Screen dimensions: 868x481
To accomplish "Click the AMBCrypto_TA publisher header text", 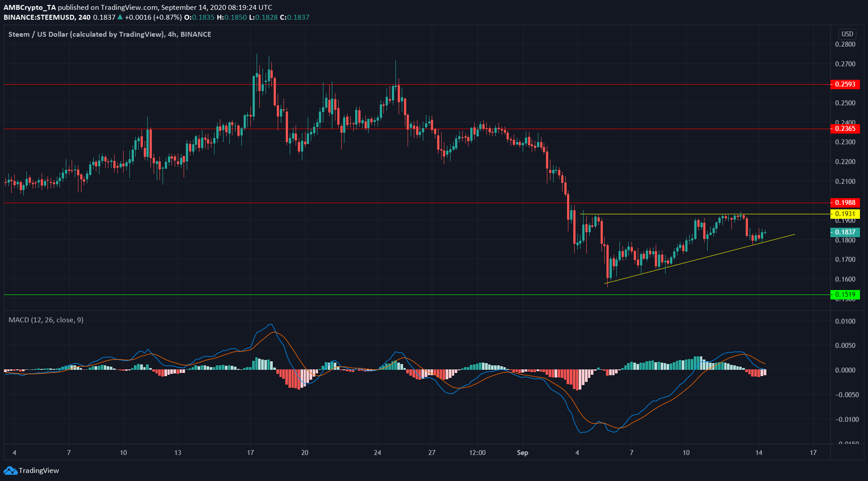I will point(30,8).
